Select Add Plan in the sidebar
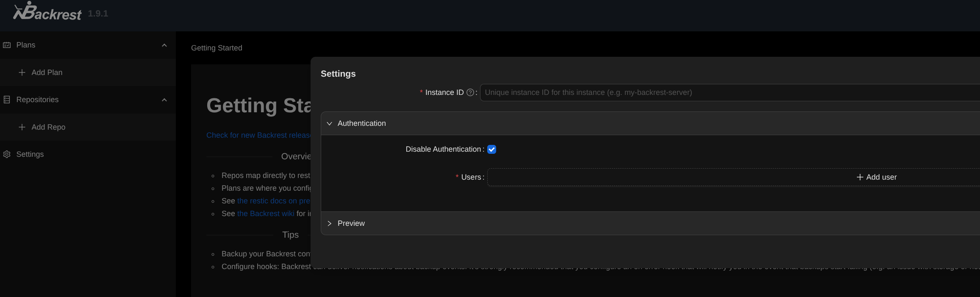 (47, 72)
